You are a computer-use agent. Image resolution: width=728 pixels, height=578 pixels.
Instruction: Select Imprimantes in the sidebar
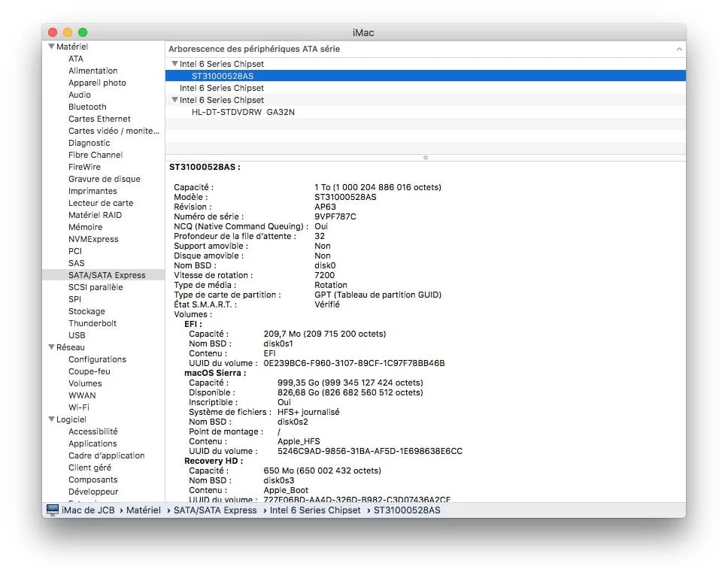click(x=93, y=191)
